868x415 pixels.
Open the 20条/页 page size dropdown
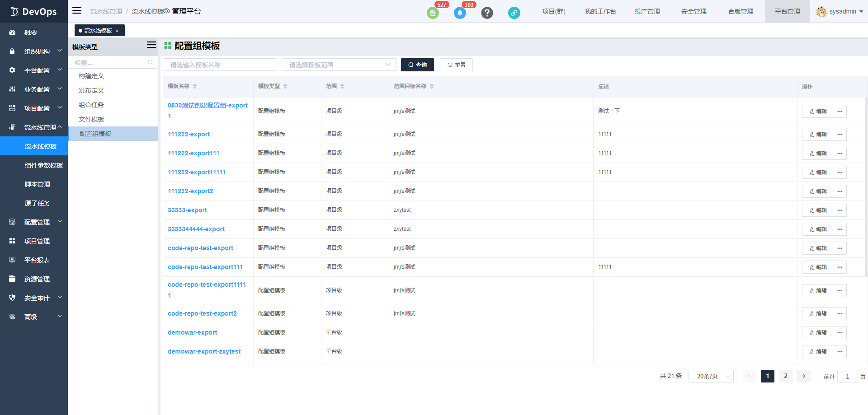(711, 376)
